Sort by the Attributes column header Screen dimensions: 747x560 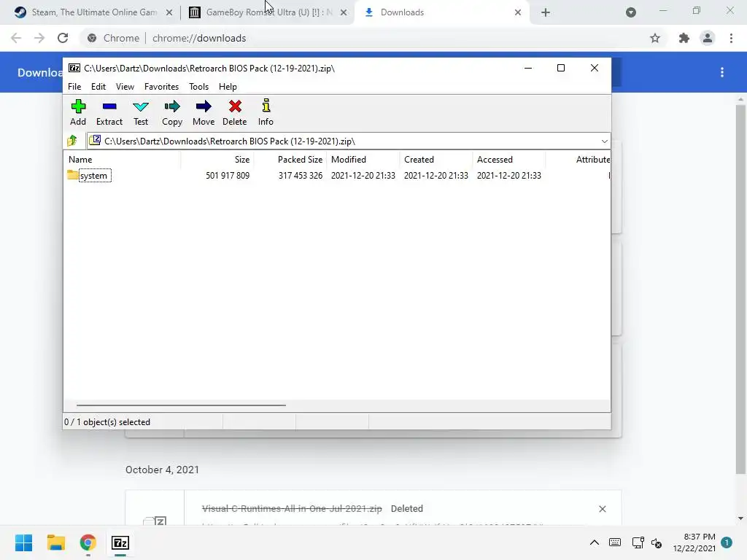click(578, 160)
